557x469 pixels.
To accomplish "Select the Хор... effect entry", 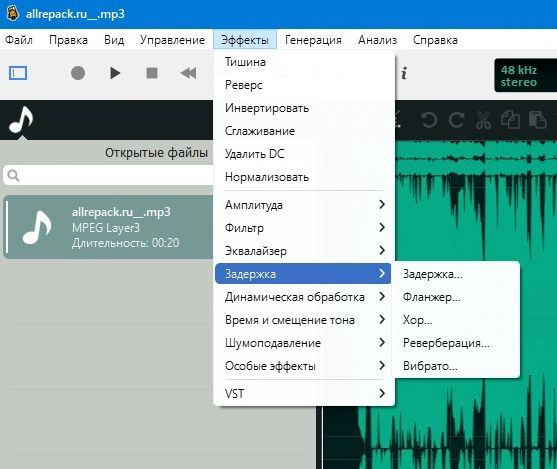I will click(417, 320).
